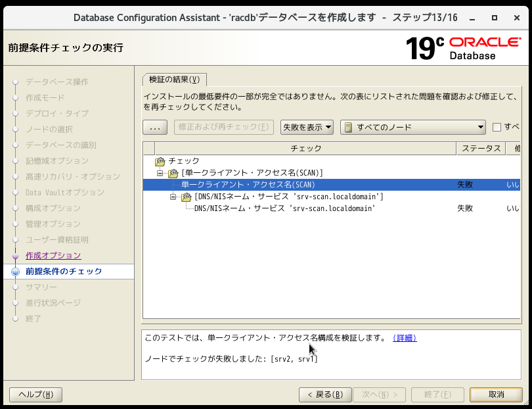Image resolution: width=532 pixels, height=409 pixels.
Task: Click 失敗 status of 単一クライアント・アクセス名(SCAN) row
Action: click(465, 185)
